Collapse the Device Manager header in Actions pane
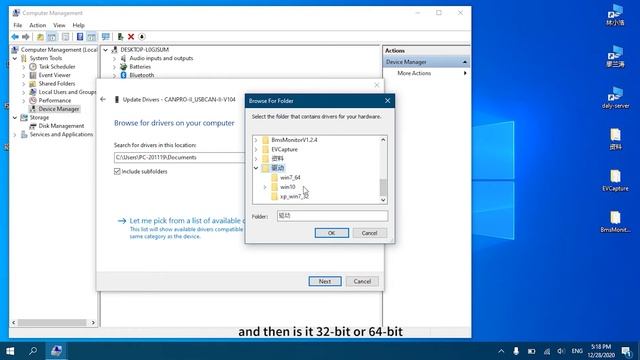This screenshot has width=640, height=360. pos(464,62)
